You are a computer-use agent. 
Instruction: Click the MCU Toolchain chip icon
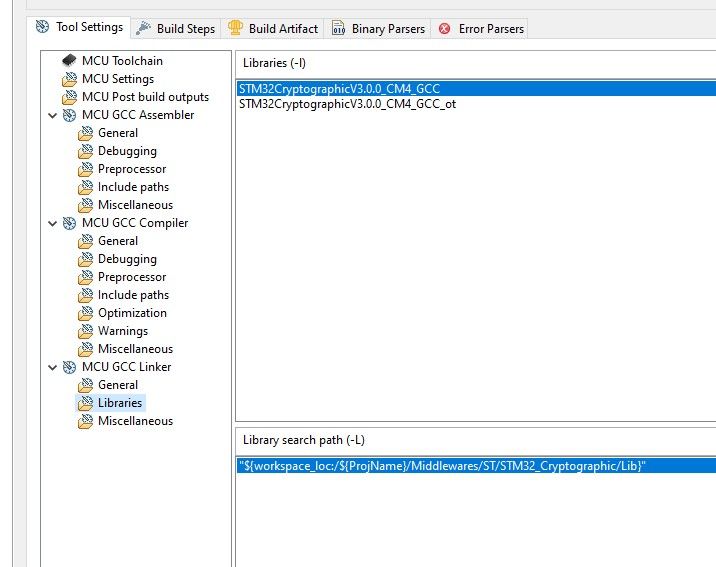(x=69, y=60)
